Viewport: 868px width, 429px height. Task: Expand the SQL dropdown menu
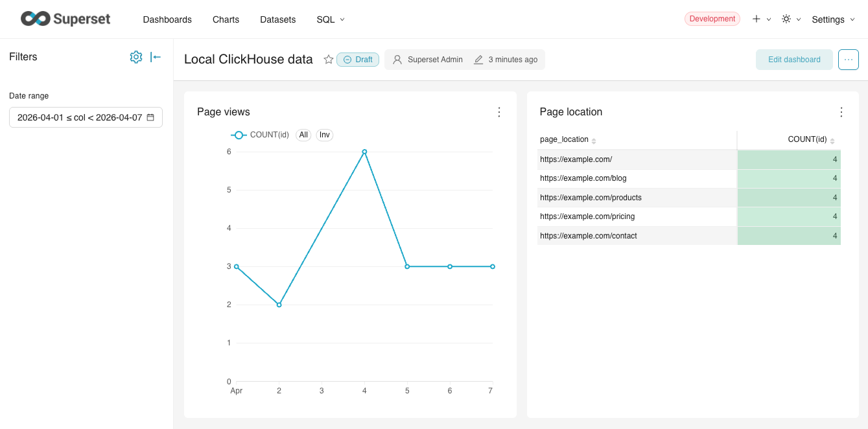pos(331,19)
